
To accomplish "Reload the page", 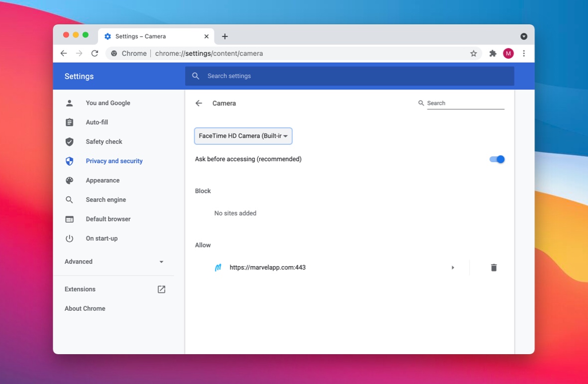I will click(95, 53).
